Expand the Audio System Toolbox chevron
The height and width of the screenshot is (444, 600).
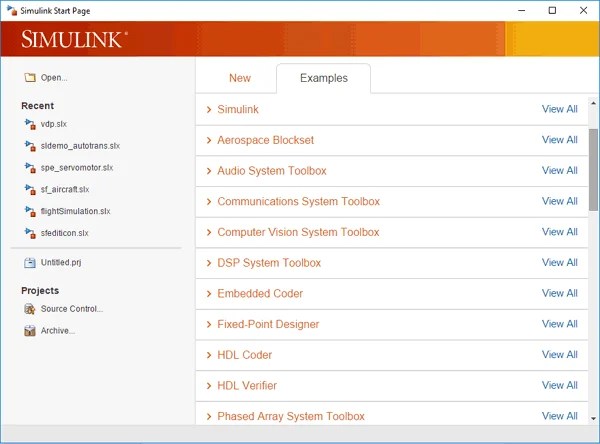(x=209, y=171)
